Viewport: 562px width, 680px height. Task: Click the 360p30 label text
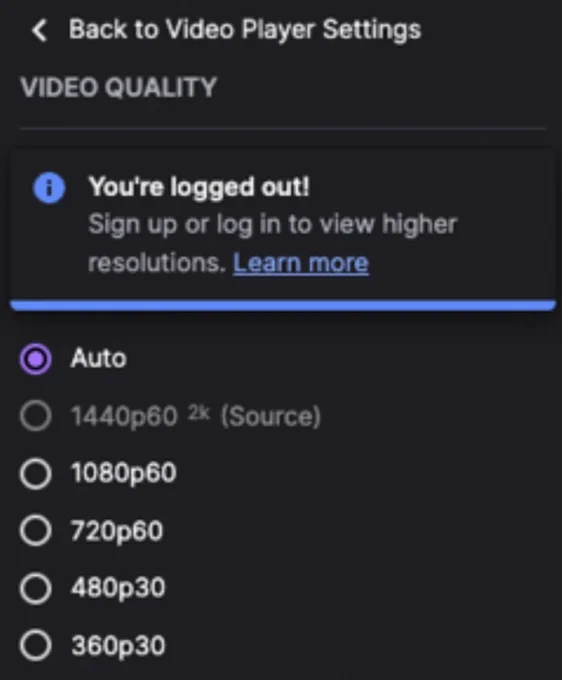118,645
